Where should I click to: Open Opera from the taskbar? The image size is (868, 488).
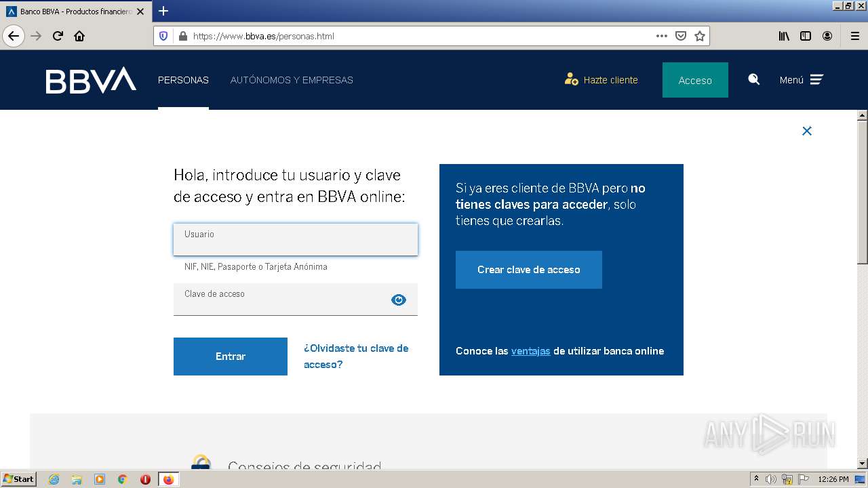pyautogui.click(x=145, y=479)
